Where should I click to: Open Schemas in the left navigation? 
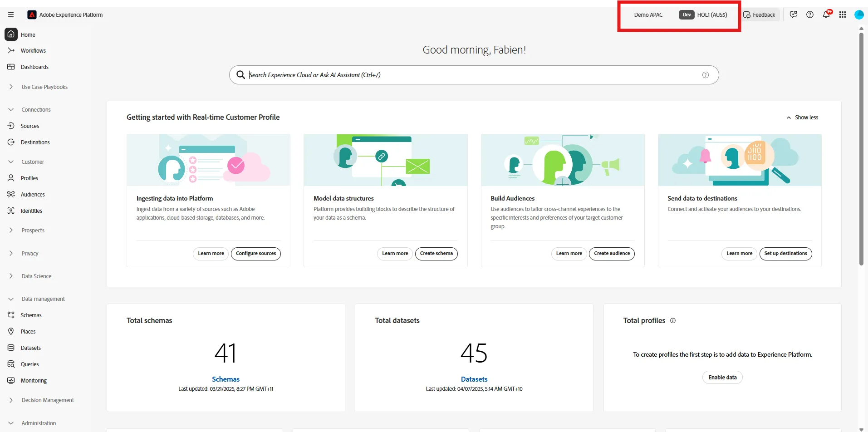coord(31,315)
